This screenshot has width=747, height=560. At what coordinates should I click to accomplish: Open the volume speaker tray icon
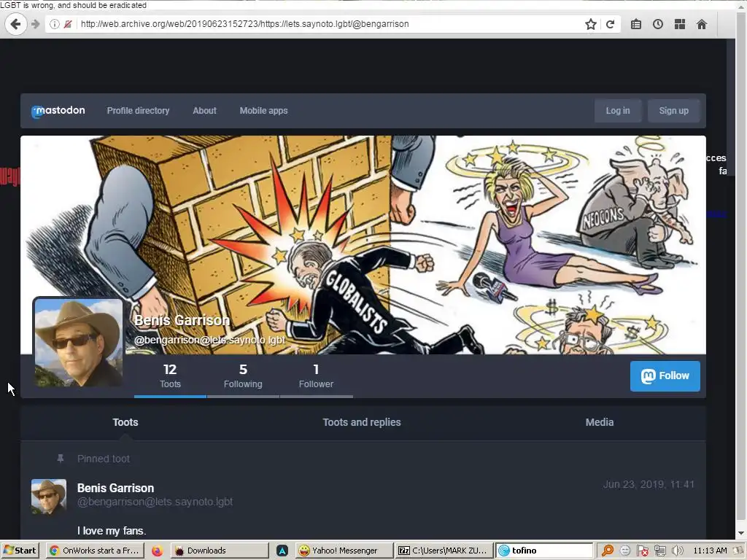pos(677,551)
